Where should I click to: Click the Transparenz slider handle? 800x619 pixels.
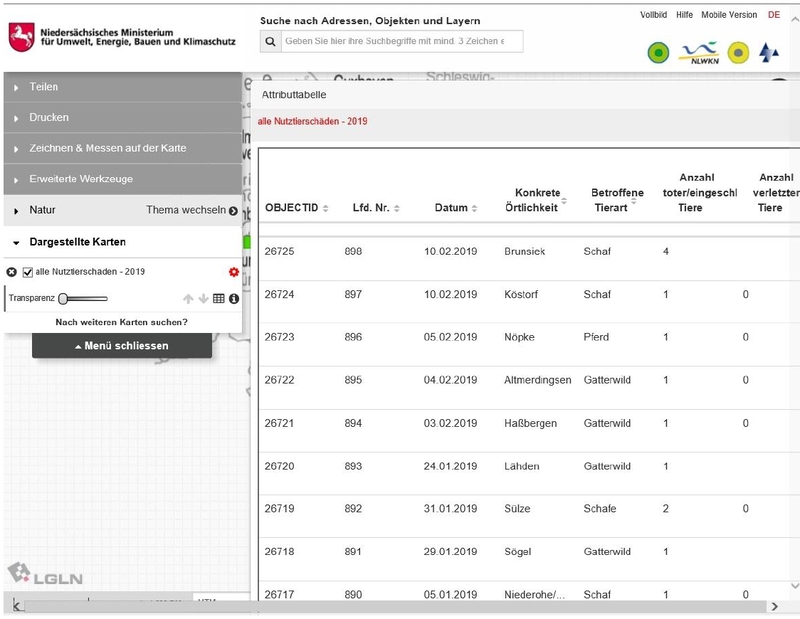[63, 298]
